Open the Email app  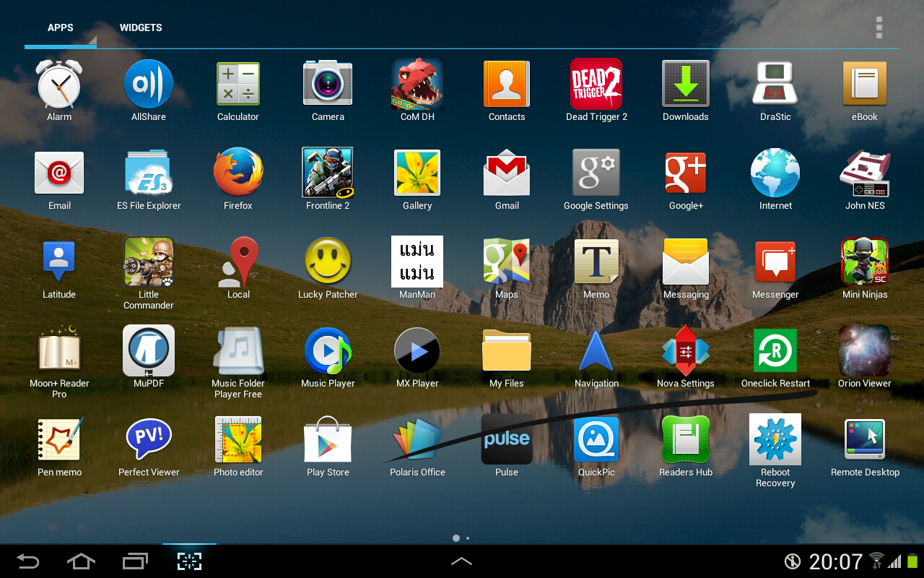click(x=59, y=173)
